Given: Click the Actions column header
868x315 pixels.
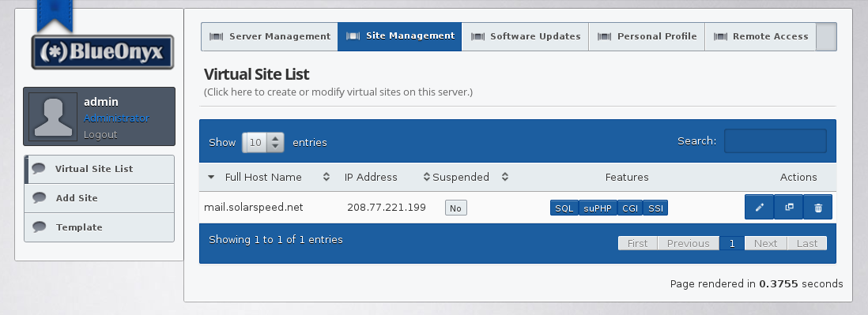Looking at the screenshot, I should 798,178.
